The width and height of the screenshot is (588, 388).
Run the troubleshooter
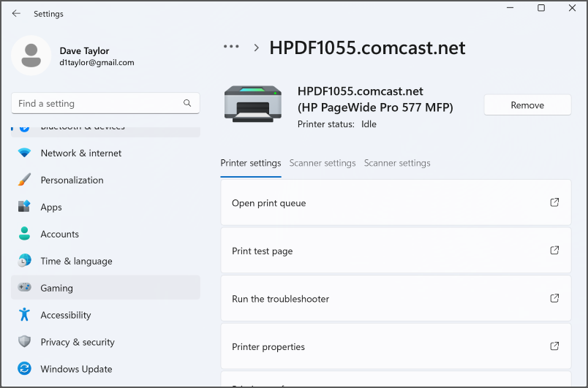tap(396, 299)
